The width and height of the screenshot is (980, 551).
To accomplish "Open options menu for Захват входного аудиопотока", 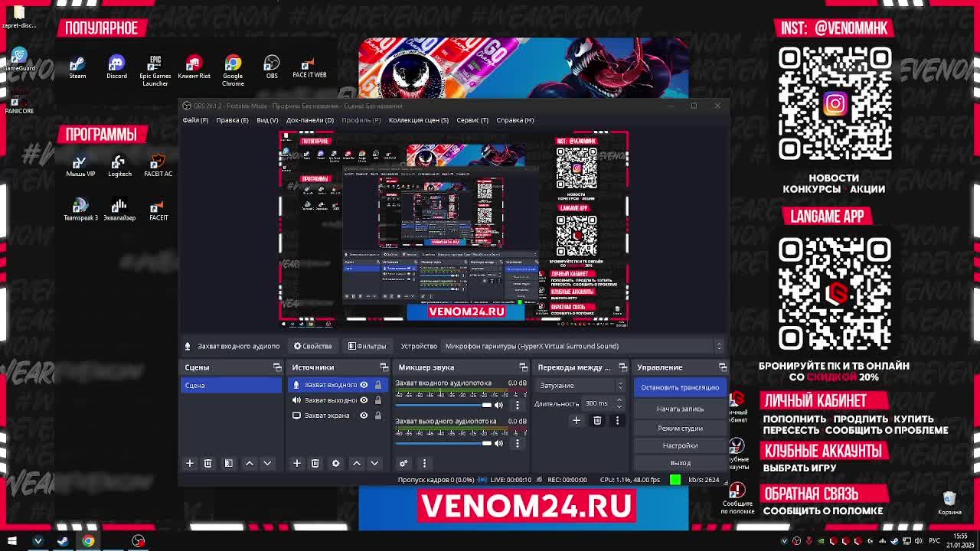I will [x=517, y=405].
